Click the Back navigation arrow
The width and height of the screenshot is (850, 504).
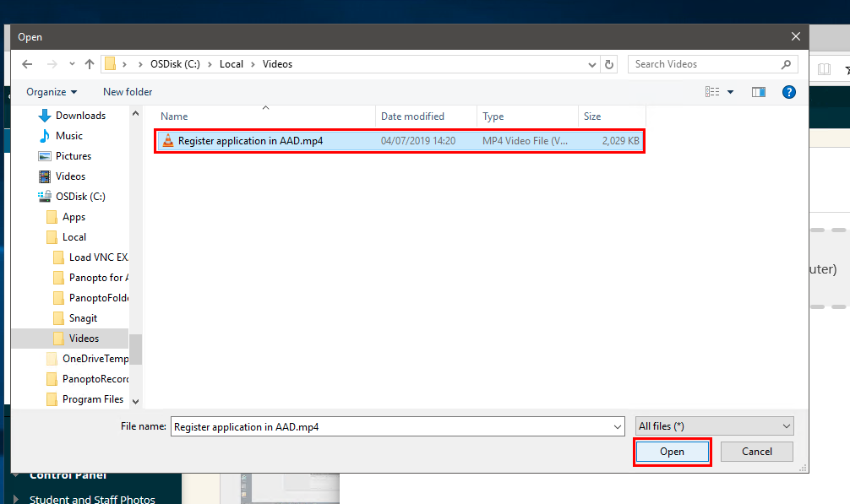pos(27,64)
